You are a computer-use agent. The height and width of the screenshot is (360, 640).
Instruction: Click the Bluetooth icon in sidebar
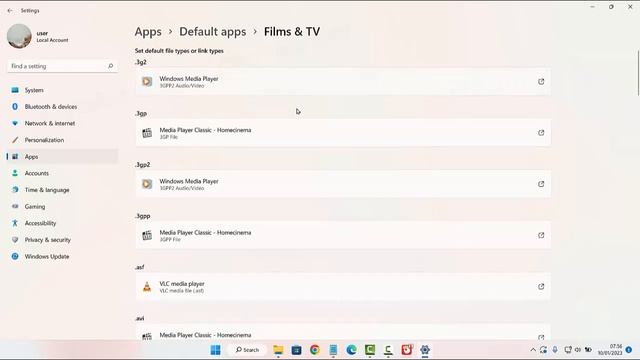click(15, 107)
